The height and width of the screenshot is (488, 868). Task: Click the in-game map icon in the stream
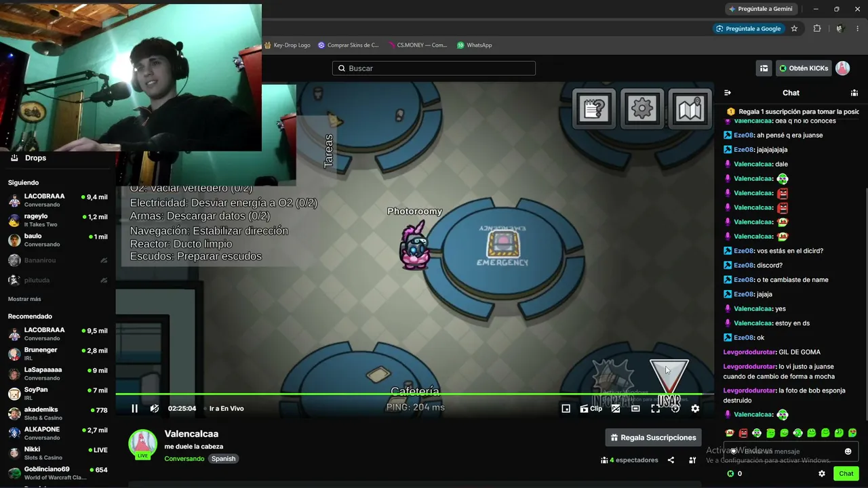click(690, 108)
